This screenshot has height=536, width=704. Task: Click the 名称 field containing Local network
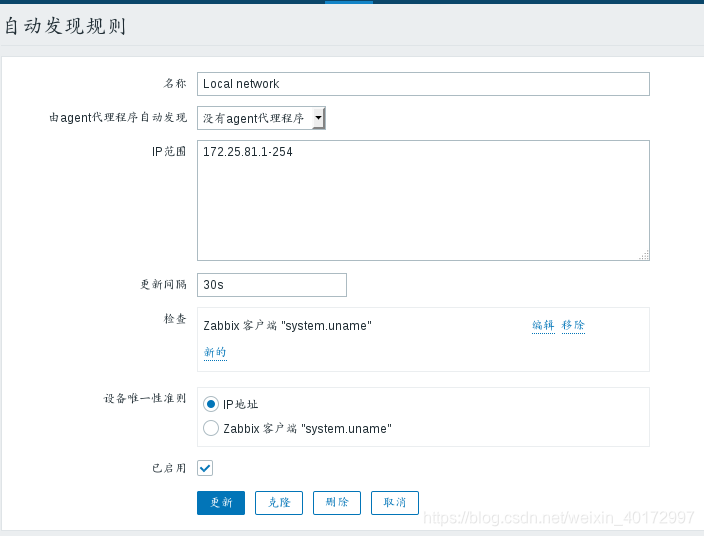423,84
